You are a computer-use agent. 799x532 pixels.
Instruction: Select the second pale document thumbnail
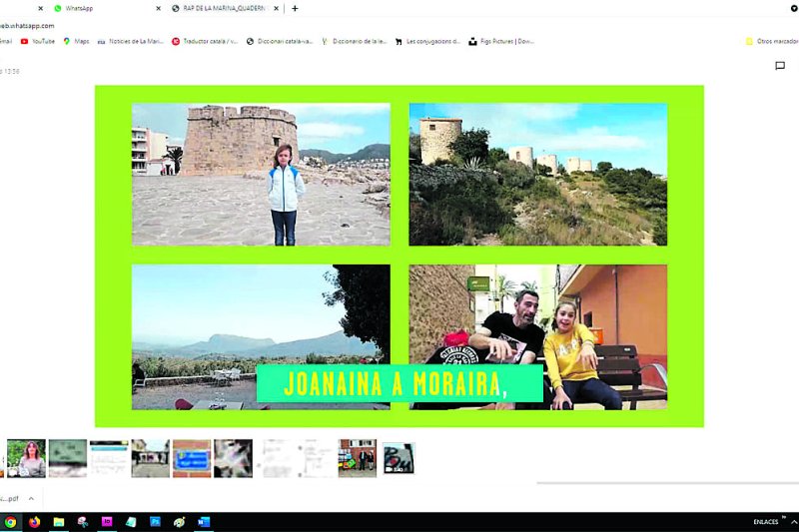pos(317,458)
